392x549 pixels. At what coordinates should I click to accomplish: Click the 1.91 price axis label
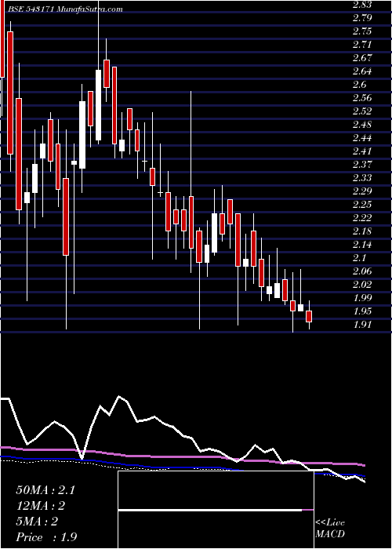tap(361, 325)
